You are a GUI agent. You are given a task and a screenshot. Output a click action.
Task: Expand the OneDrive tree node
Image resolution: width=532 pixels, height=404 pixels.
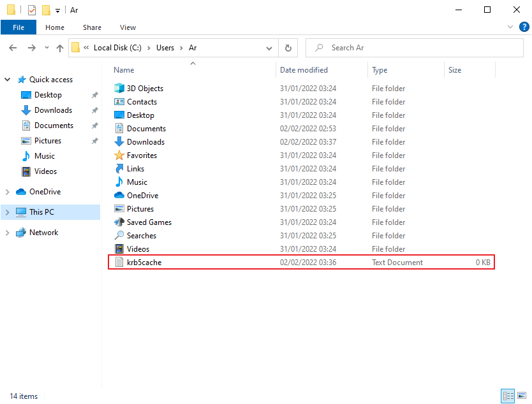(8, 192)
